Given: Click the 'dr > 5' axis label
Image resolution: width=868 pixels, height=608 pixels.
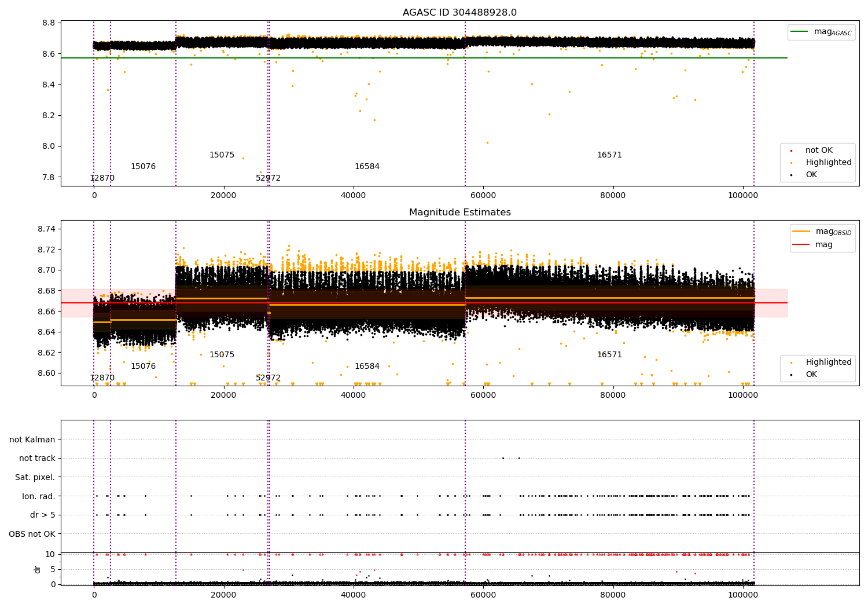Looking at the screenshot, I should [x=43, y=515].
